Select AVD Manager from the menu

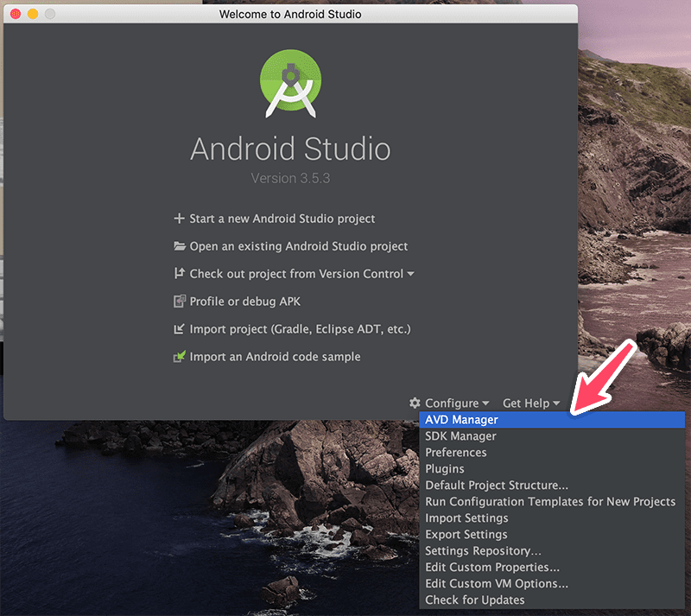coord(552,419)
